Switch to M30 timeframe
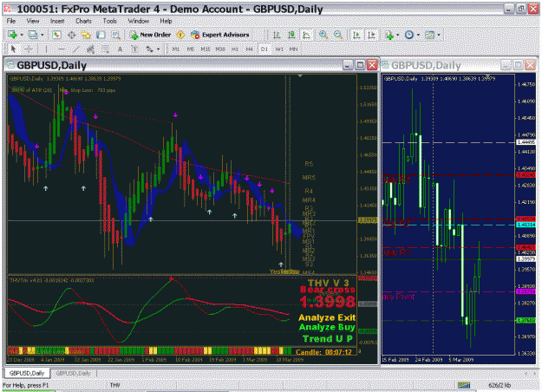Image resolution: width=542 pixels, height=392 pixels. 220,49
